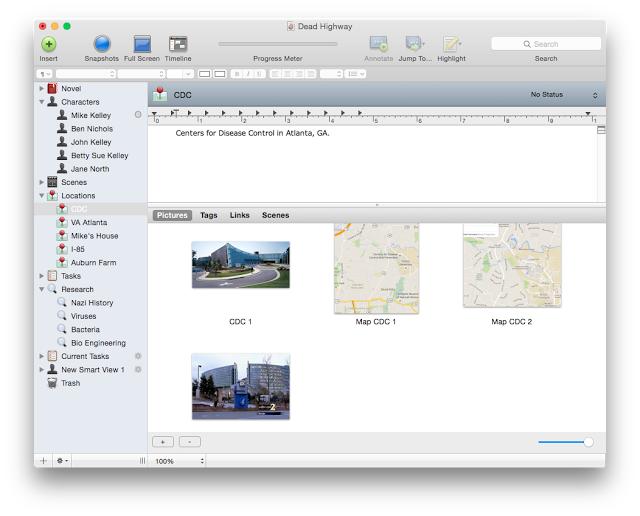The width and height of the screenshot is (640, 516).
Task: Click the first-line indent ruler marker
Action: [175, 112]
